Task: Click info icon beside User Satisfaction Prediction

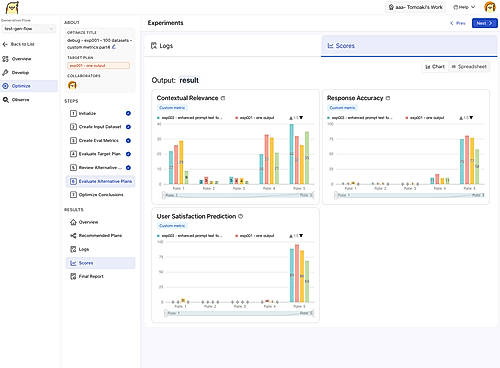Action: coord(241,216)
